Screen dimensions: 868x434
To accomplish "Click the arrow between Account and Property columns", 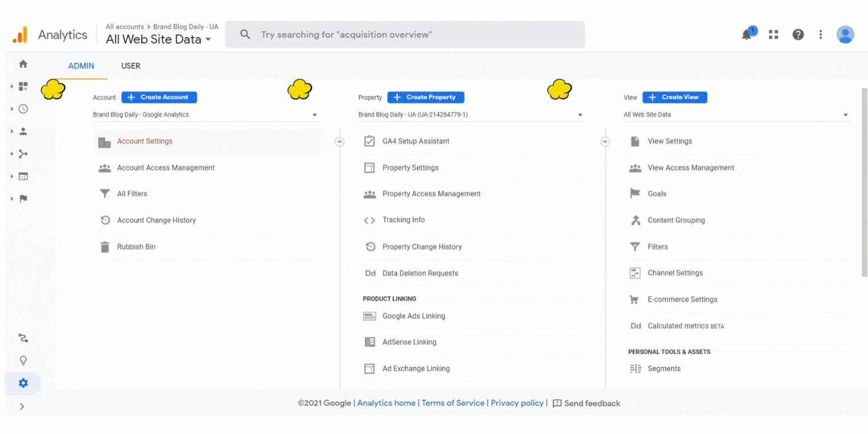I will pos(339,142).
